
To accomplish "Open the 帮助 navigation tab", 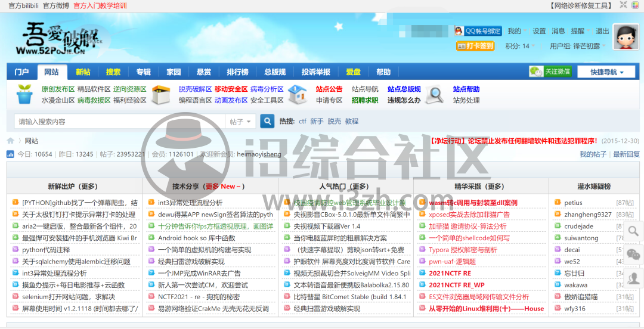I will tap(383, 72).
